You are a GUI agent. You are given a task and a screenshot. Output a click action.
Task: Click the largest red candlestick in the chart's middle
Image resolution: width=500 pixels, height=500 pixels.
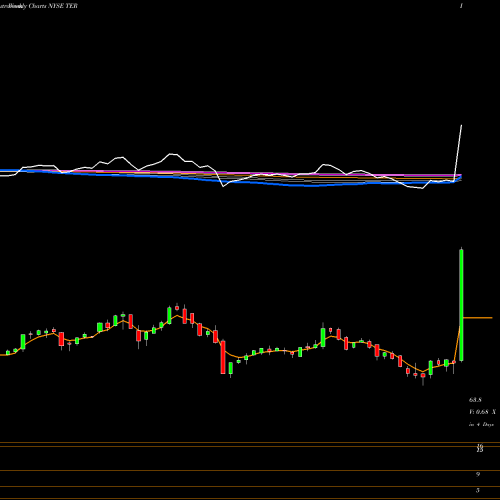point(223,357)
